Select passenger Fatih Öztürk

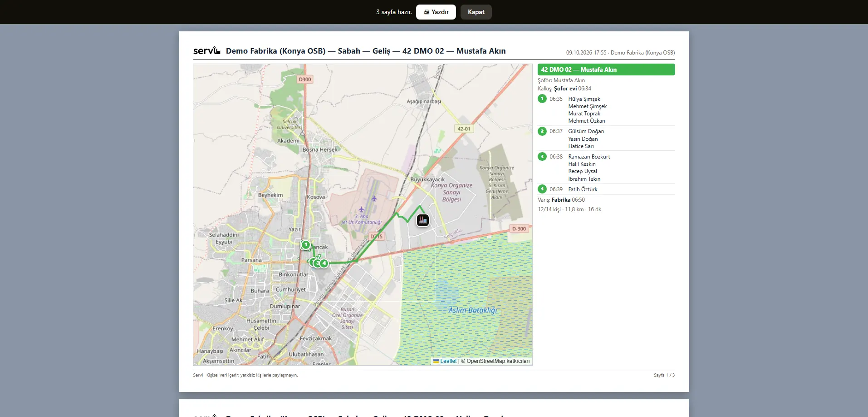coord(583,189)
